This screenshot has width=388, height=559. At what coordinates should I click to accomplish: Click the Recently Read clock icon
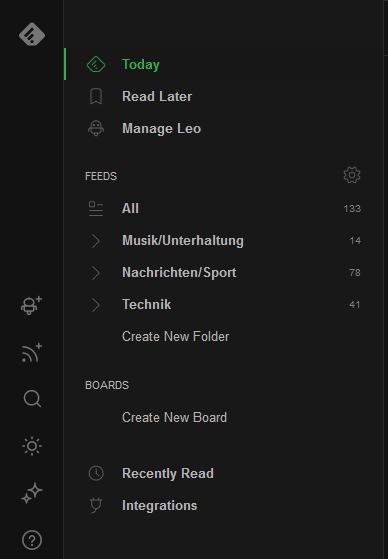click(x=96, y=473)
